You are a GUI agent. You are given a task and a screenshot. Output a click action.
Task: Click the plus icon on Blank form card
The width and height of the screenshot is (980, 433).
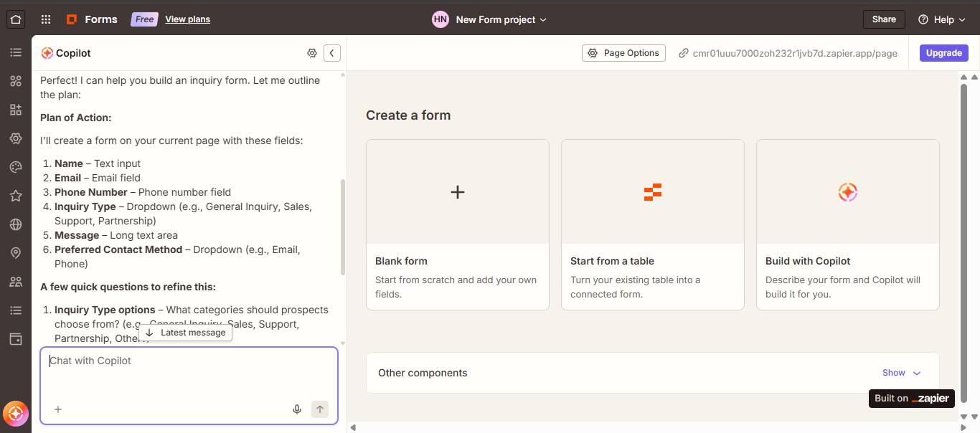click(x=458, y=192)
